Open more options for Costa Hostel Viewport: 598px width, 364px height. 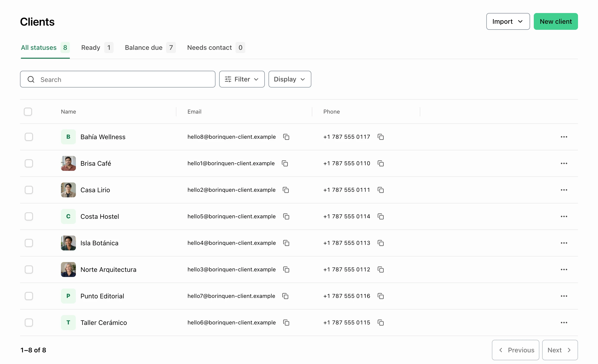click(564, 216)
